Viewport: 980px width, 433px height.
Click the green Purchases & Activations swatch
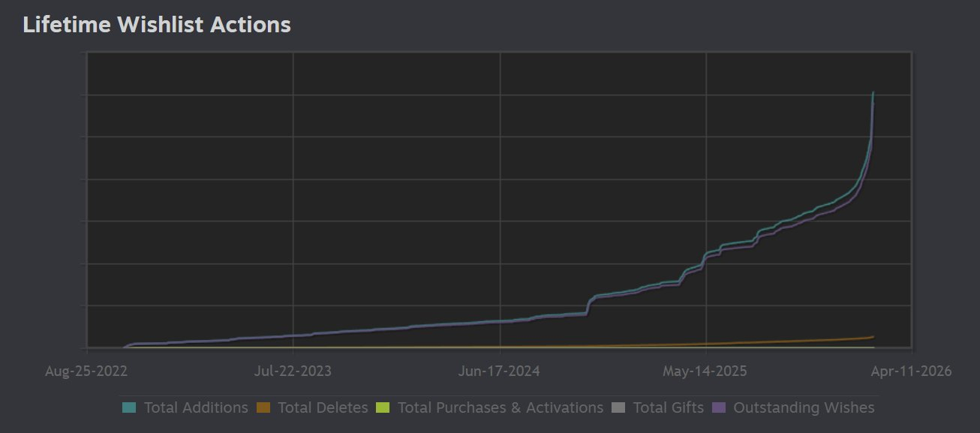[383, 407]
